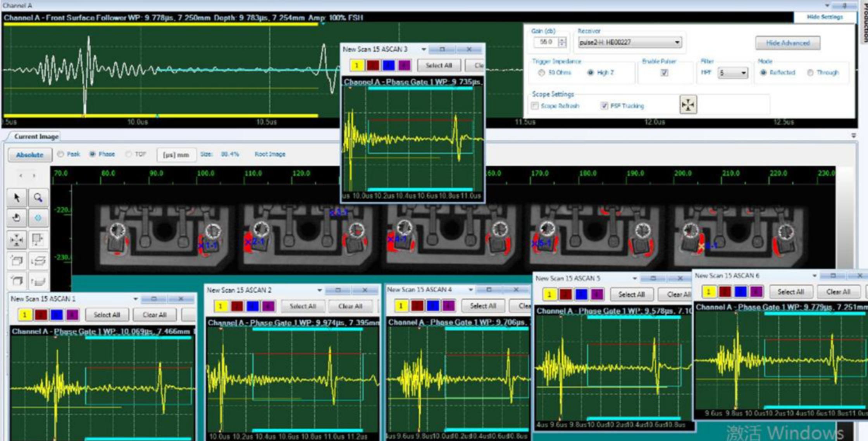Activate the magnifier zoom tool
Image resolution: width=868 pixels, height=441 pixels.
38,198
